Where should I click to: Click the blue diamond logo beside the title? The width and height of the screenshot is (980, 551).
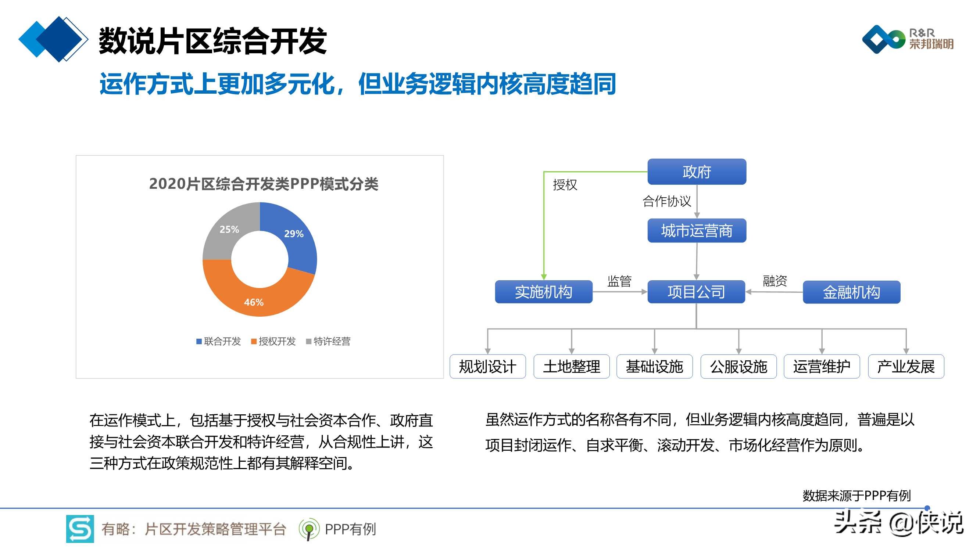[x=53, y=39]
